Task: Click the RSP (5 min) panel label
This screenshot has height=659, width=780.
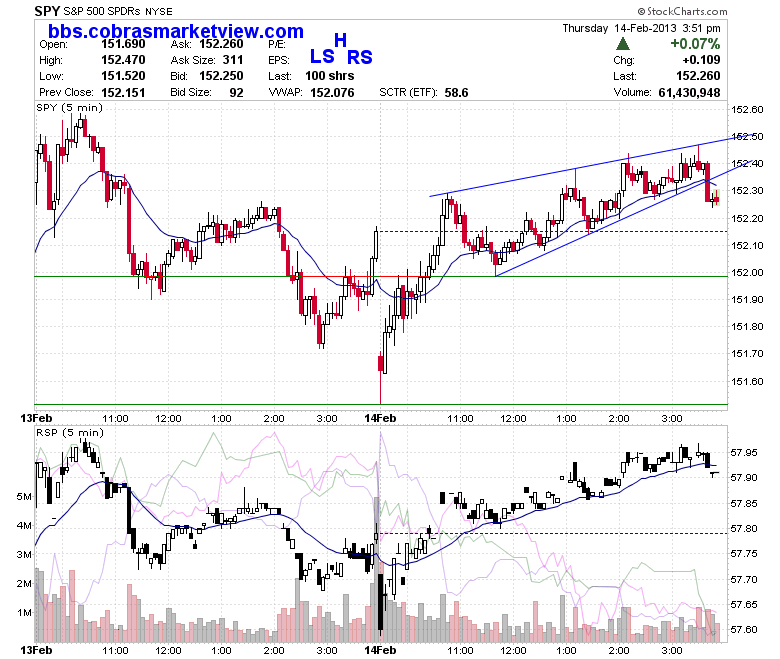Action: [70, 433]
